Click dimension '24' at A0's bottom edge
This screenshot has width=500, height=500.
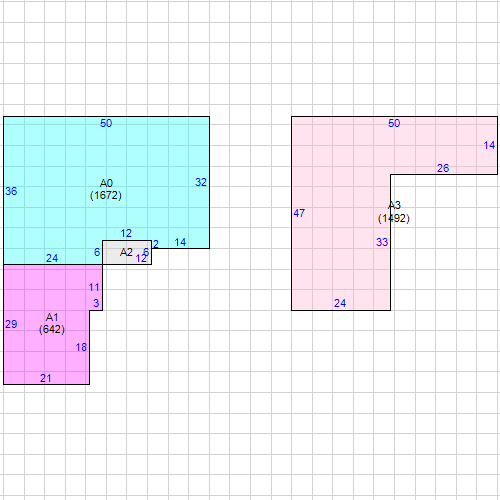(52, 258)
